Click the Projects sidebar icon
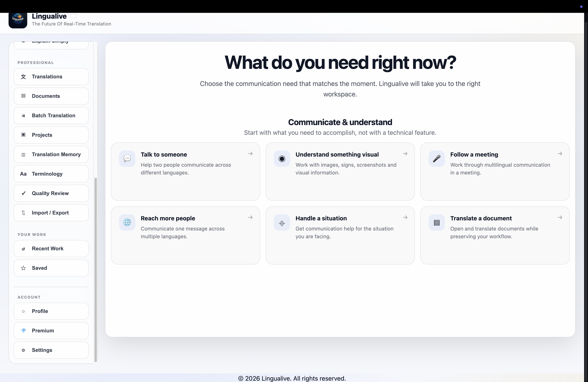The image size is (588, 382). tap(23, 135)
